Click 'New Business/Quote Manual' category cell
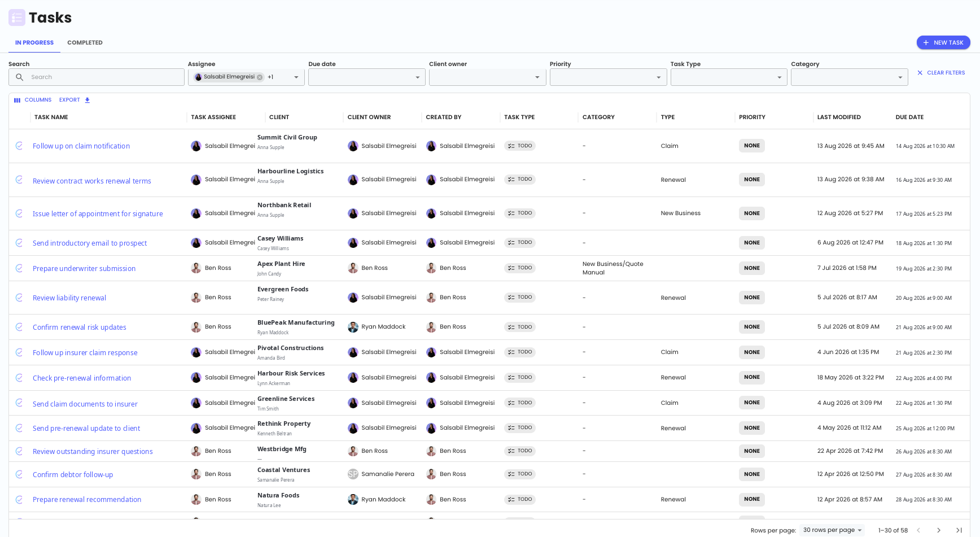This screenshot has height=537, width=980. tap(613, 268)
